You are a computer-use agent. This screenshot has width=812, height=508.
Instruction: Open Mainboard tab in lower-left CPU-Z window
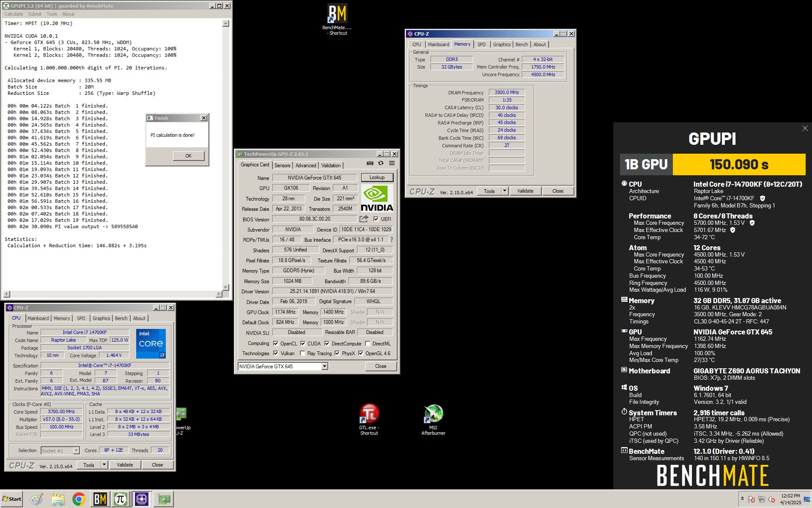tap(38, 318)
